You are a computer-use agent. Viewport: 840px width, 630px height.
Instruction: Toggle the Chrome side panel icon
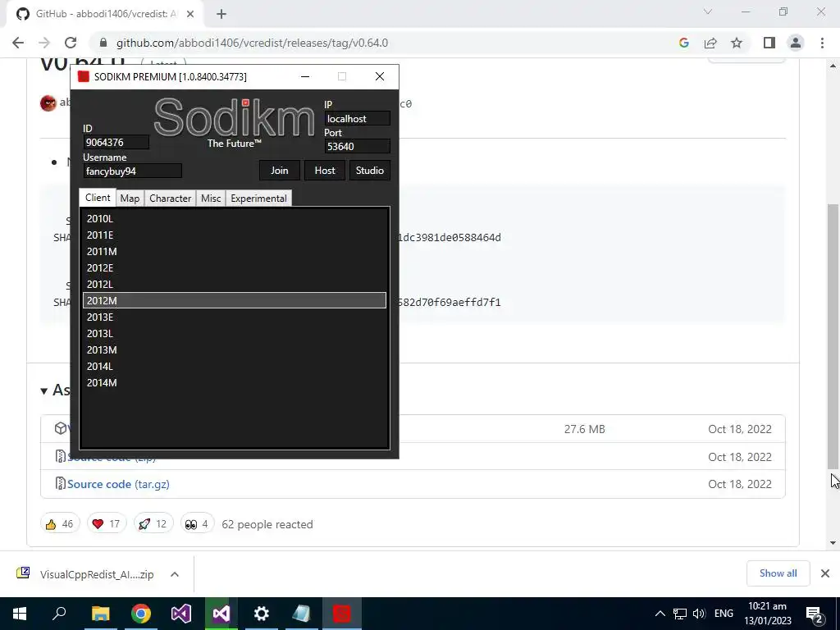769,43
